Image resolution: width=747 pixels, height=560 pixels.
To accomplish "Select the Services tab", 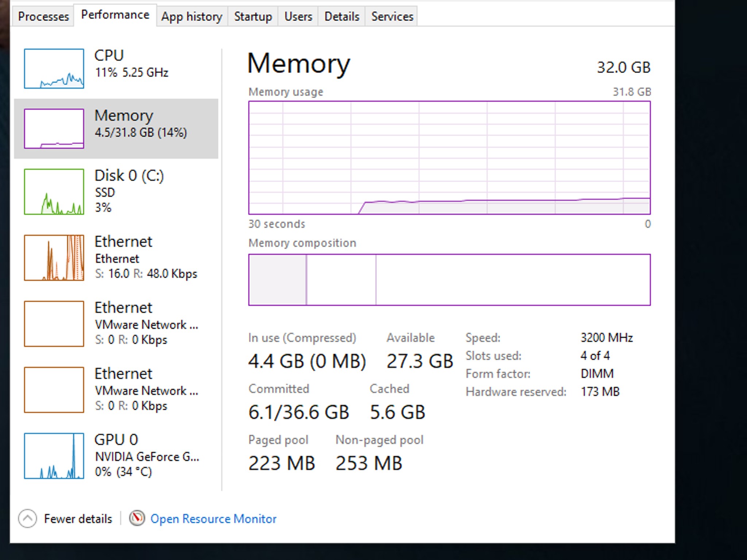I will pyautogui.click(x=392, y=16).
